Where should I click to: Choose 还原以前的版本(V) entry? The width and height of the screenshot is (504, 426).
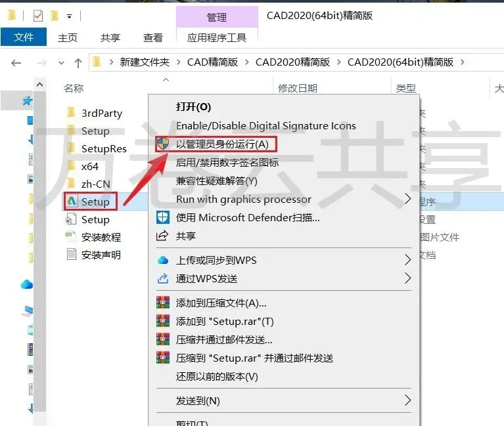point(217,377)
